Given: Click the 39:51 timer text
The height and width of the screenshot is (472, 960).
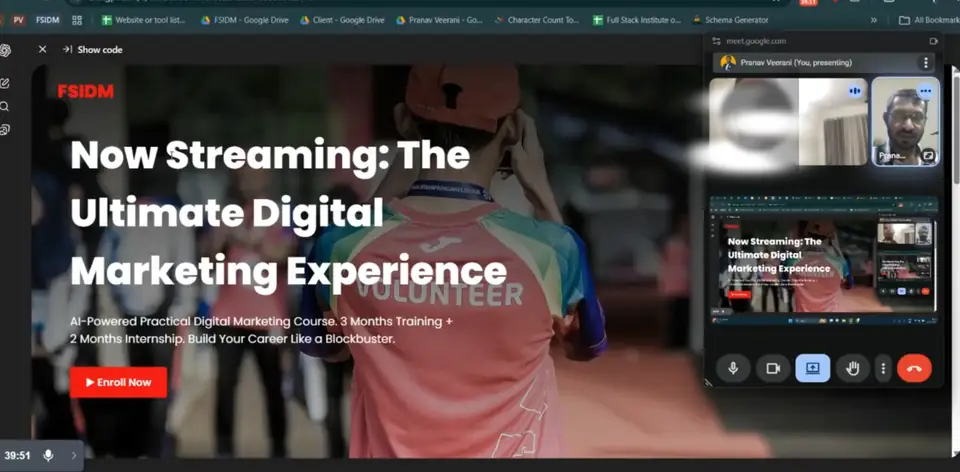Looking at the screenshot, I should pos(17,455).
